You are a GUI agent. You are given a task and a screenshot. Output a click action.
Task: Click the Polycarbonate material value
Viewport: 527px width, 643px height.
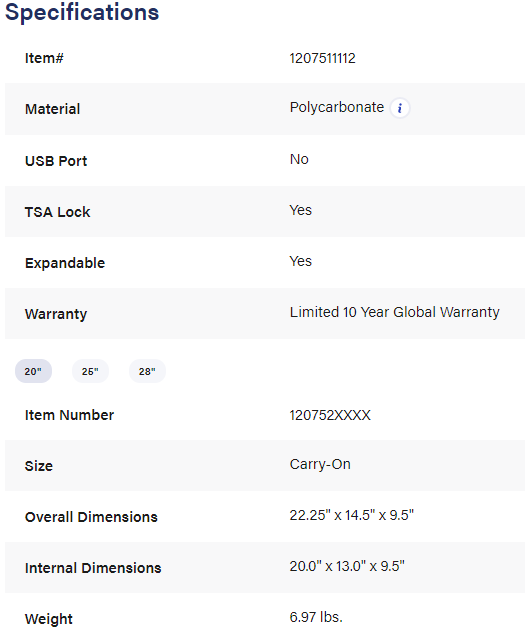(x=337, y=107)
